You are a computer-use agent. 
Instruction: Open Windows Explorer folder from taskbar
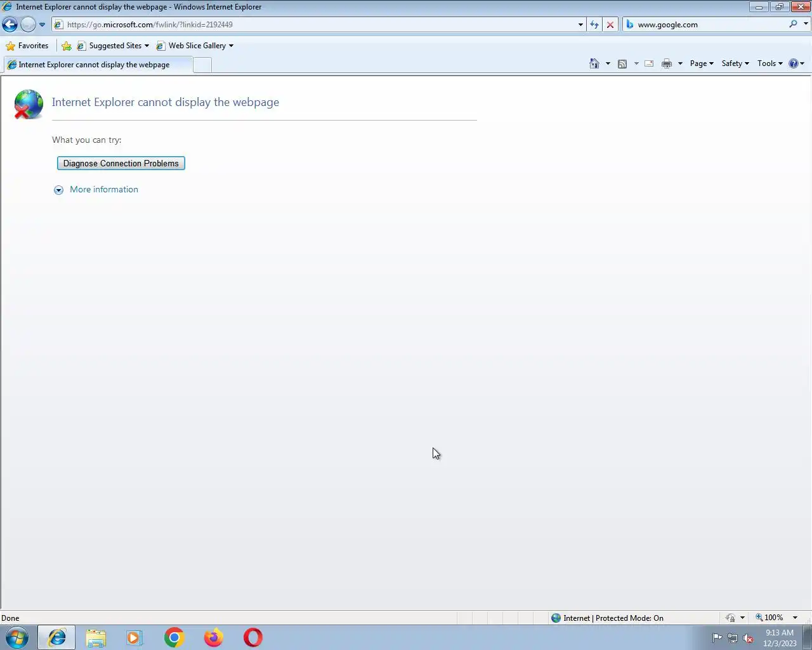pyautogui.click(x=96, y=637)
